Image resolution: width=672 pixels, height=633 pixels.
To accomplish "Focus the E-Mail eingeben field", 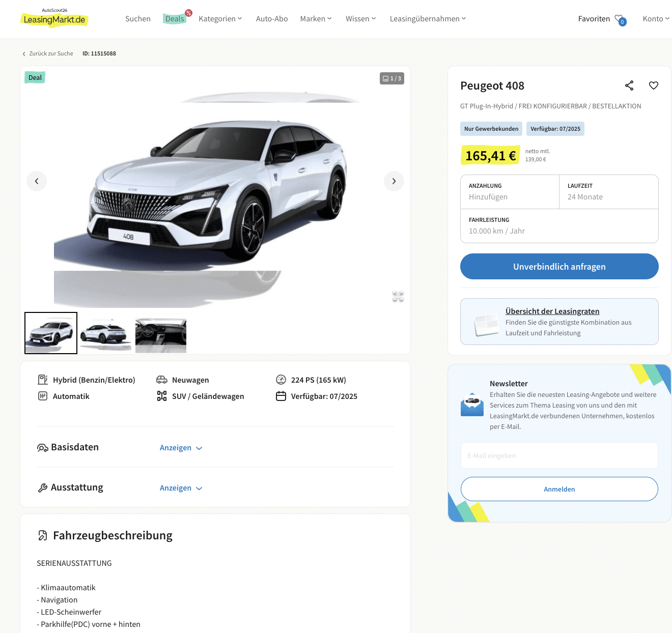I will pos(559,455).
